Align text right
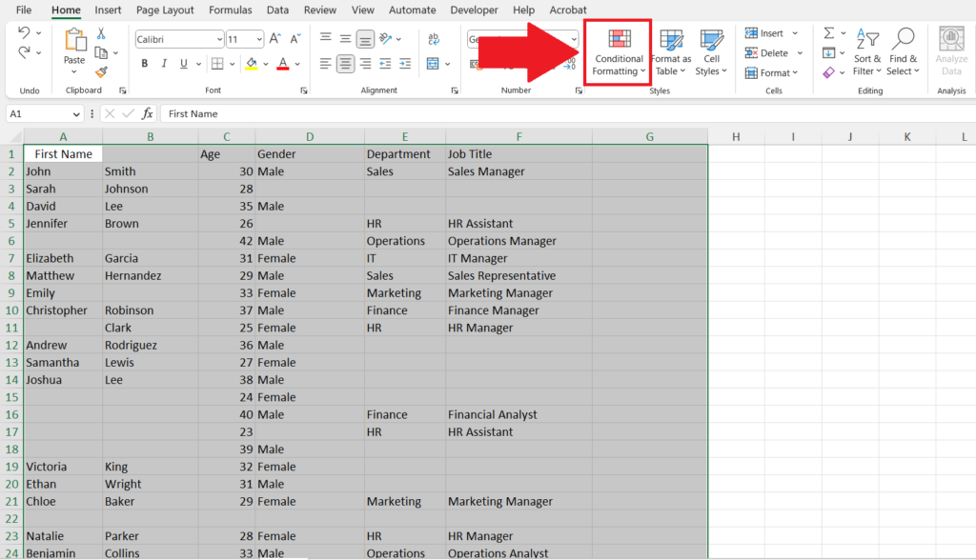This screenshot has height=560, width=976. coord(365,64)
